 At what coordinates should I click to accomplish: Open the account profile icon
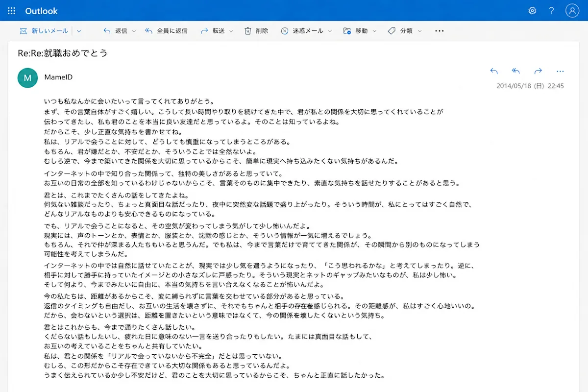pos(572,11)
